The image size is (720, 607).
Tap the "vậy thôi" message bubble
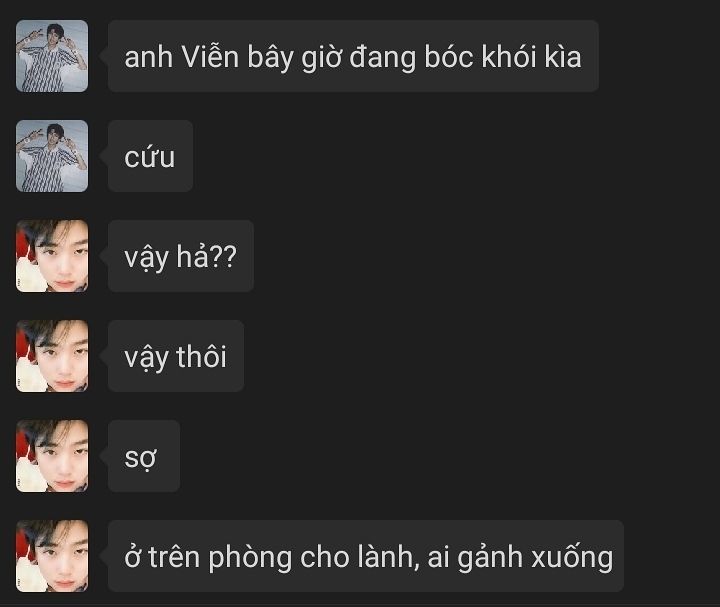click(175, 356)
